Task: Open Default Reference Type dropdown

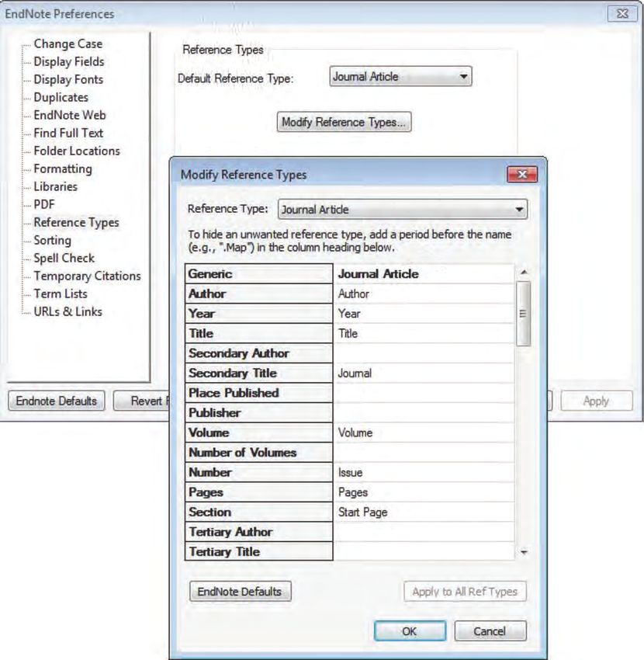Action: (400, 77)
